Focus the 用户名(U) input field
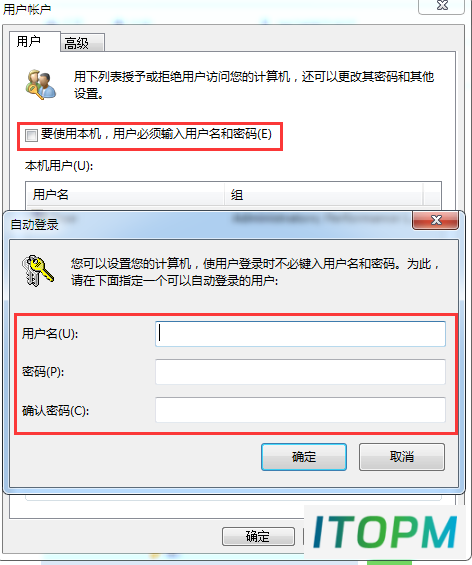This screenshot has width=472, height=565. [x=300, y=334]
